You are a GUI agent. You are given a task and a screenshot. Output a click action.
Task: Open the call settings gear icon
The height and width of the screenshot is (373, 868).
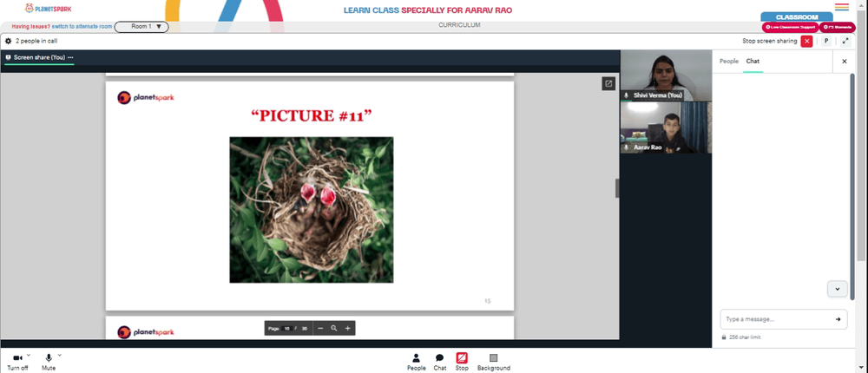9,41
